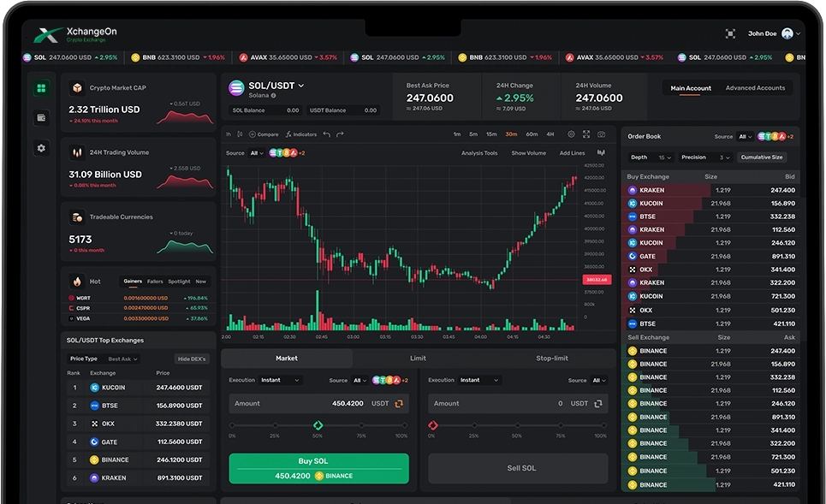The height and width of the screenshot is (504, 826).
Task: Take a chart snapshot with camera icon
Action: point(601,134)
